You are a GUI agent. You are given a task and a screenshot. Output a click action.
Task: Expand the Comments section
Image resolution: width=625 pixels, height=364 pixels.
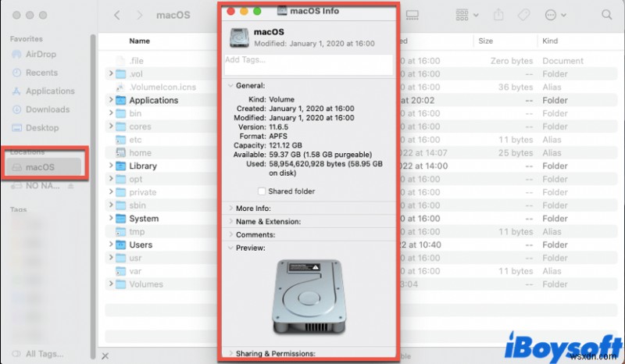point(230,234)
